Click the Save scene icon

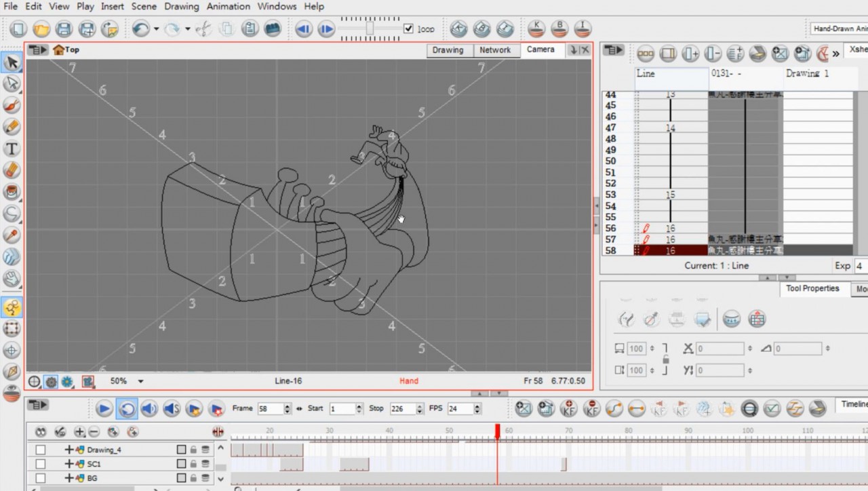click(x=64, y=29)
